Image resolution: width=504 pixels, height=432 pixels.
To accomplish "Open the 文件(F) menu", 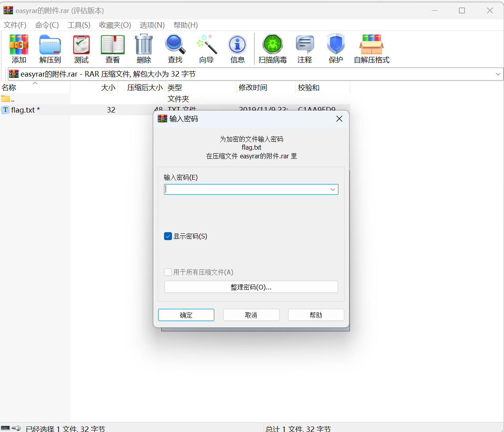I will (15, 25).
